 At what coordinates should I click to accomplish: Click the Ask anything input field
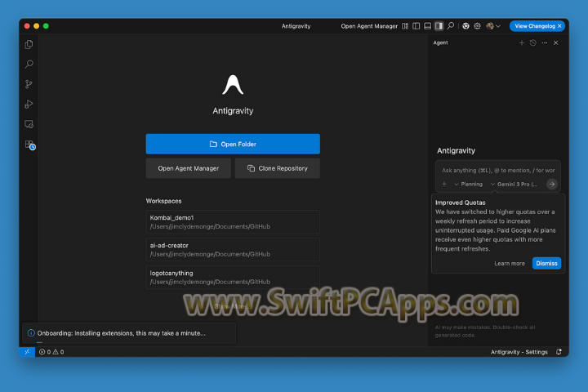tap(498, 171)
